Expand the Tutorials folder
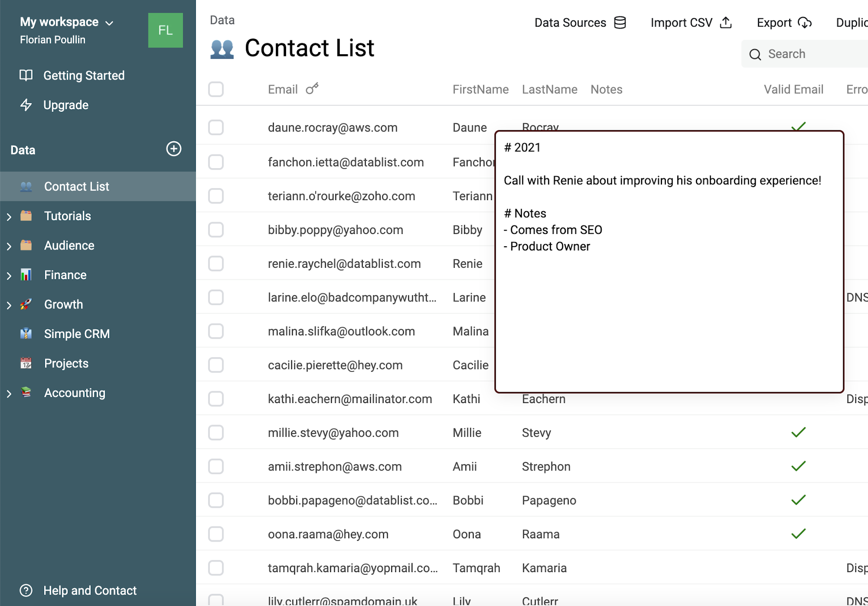Screen dimensions: 868x606 (x=9, y=216)
